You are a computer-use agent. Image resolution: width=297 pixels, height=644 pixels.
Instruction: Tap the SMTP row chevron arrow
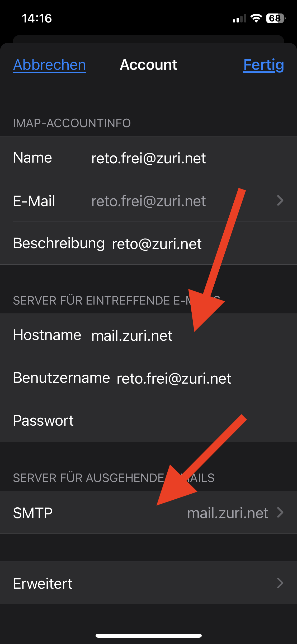click(x=280, y=513)
